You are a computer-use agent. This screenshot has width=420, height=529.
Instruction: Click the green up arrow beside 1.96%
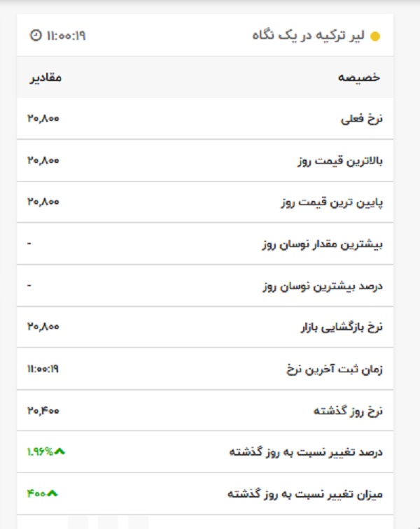60,451
